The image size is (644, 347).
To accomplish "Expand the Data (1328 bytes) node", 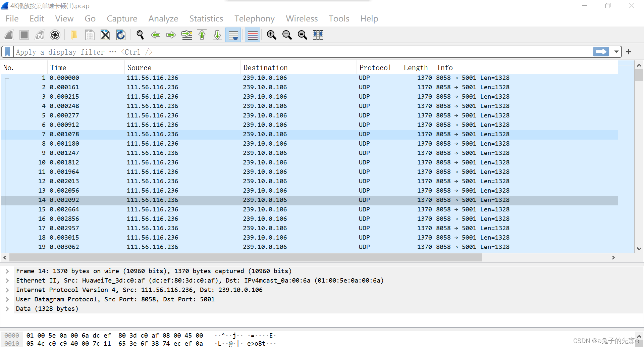I will (7, 309).
